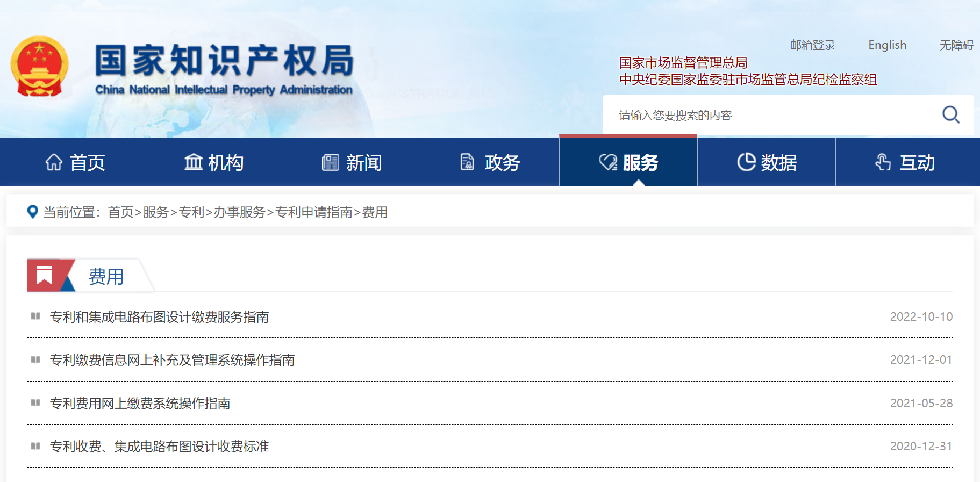The width and height of the screenshot is (980, 482).
Task: Open the 数据 navigation tab
Action: pyautogui.click(x=778, y=162)
